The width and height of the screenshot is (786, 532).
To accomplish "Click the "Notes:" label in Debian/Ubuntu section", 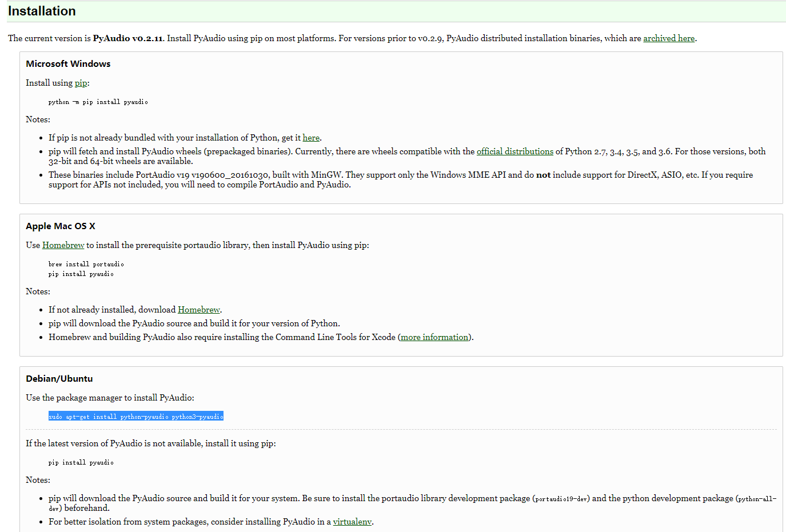I will click(38, 480).
